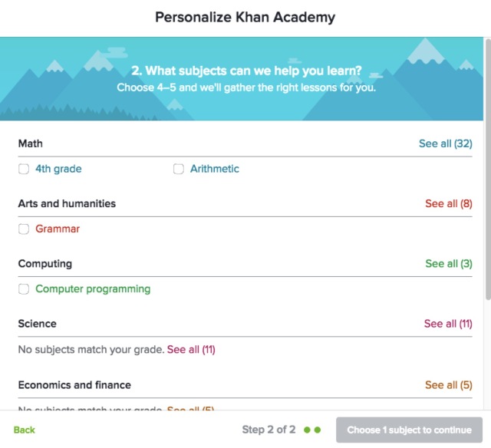Screen dimensions: 491x448
Task: Enable the Grammar checkbox
Action: click(x=24, y=229)
